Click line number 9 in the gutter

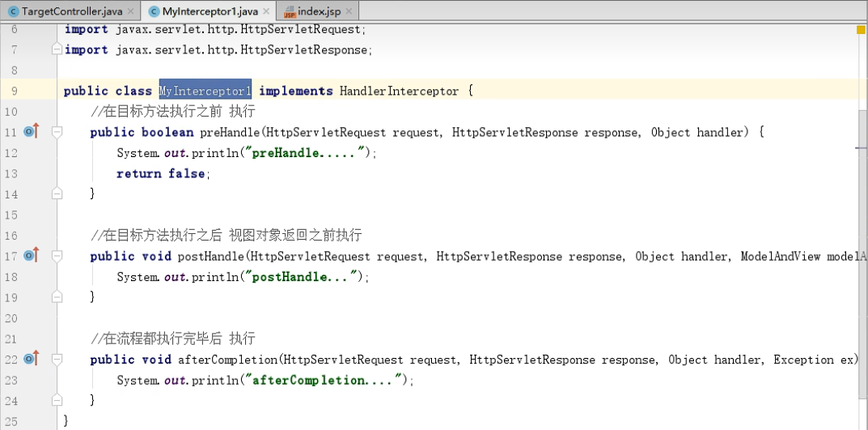tap(14, 91)
